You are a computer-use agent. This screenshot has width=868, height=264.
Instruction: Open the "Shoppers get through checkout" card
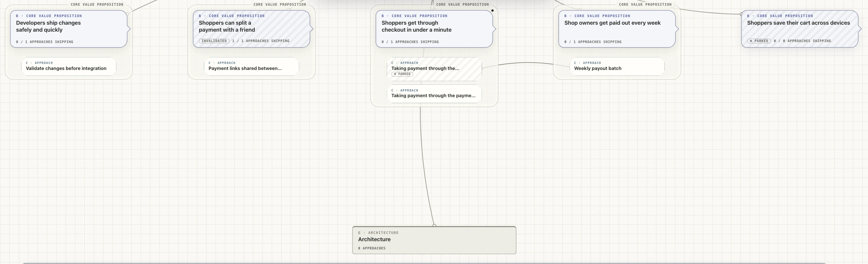tap(434, 29)
